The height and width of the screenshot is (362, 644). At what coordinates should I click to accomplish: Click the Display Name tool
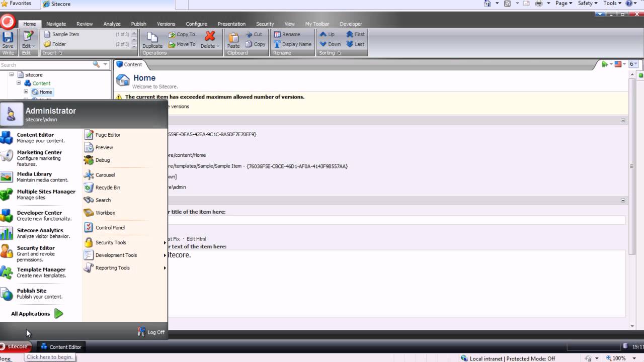click(x=292, y=44)
